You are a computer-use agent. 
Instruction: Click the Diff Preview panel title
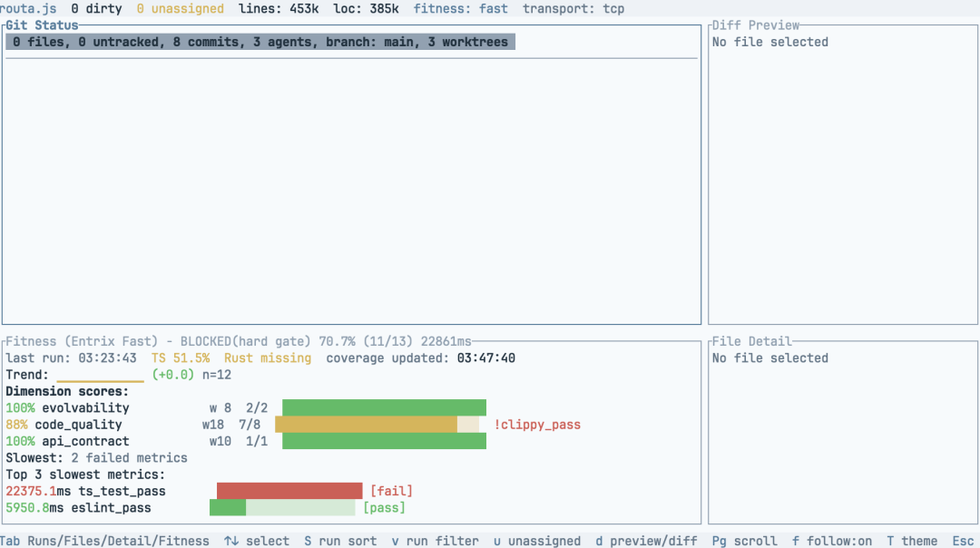[x=756, y=25]
